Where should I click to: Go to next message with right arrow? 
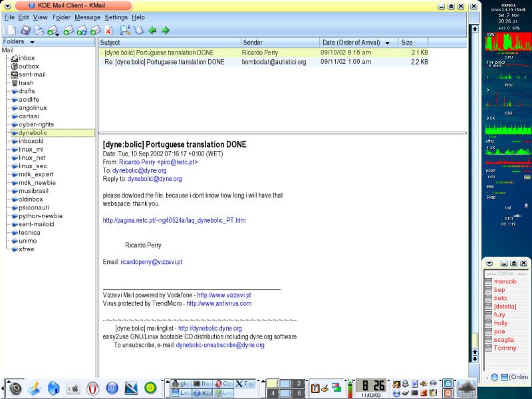(x=165, y=30)
